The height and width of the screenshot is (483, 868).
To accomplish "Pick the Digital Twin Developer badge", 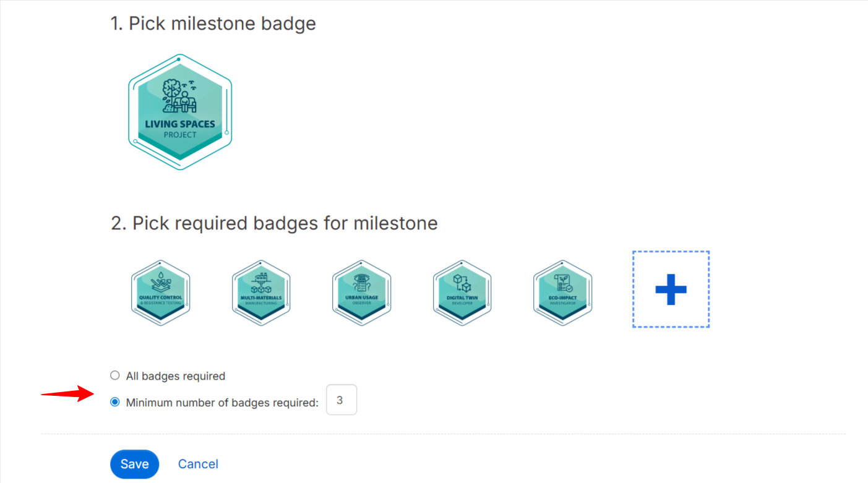I will 462,293.
